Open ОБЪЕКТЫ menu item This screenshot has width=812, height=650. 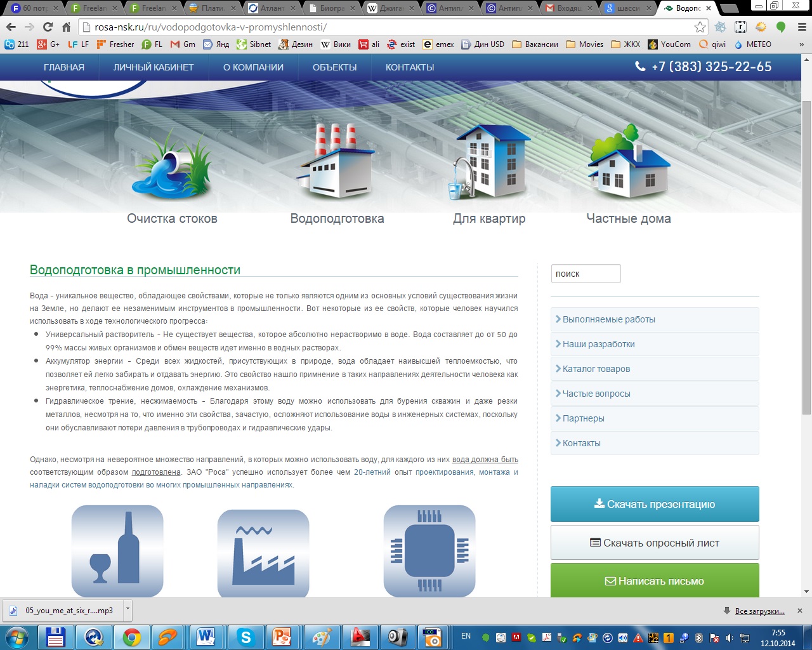coord(334,67)
